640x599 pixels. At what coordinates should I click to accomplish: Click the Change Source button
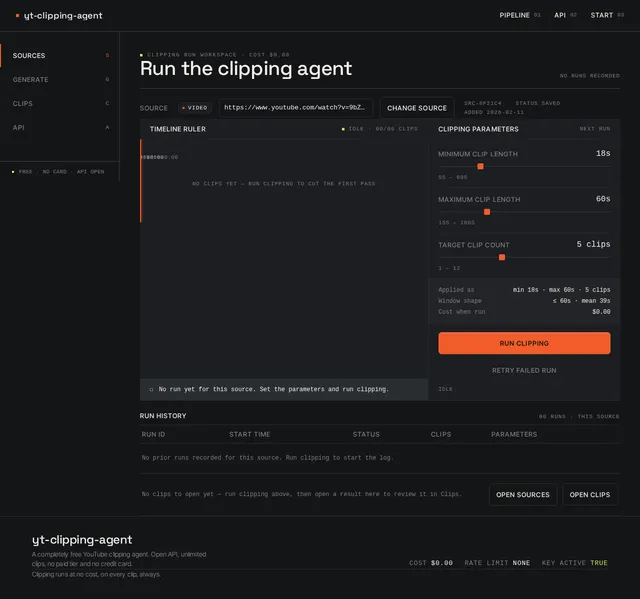click(x=417, y=108)
